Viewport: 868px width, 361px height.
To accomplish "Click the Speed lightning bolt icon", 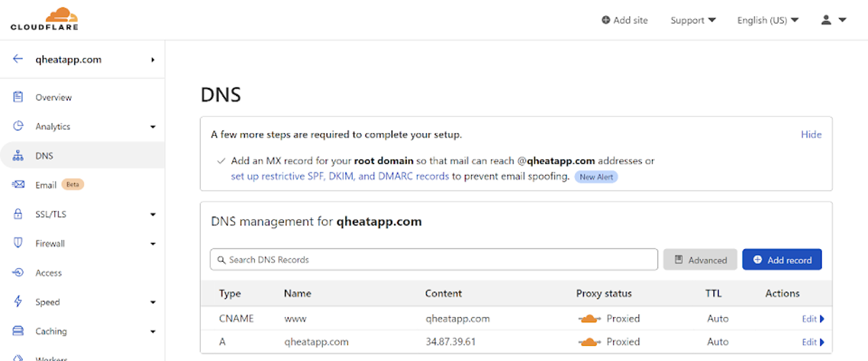I will click(18, 301).
